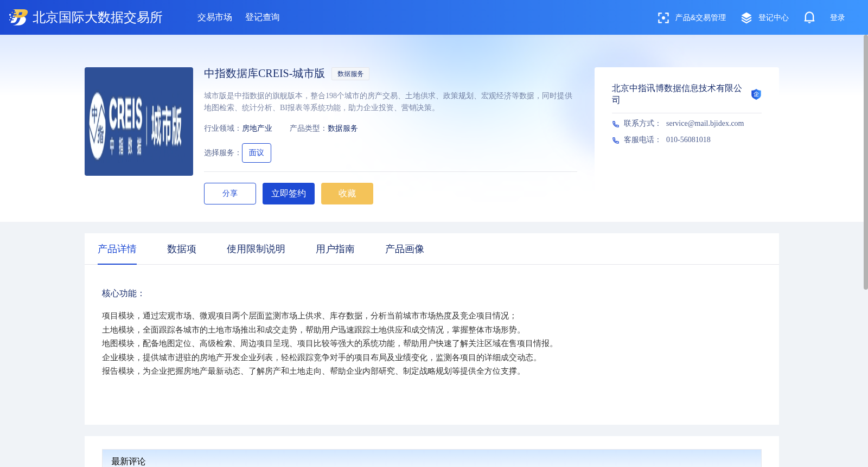
Task: Click the 分享 button
Action: point(230,194)
